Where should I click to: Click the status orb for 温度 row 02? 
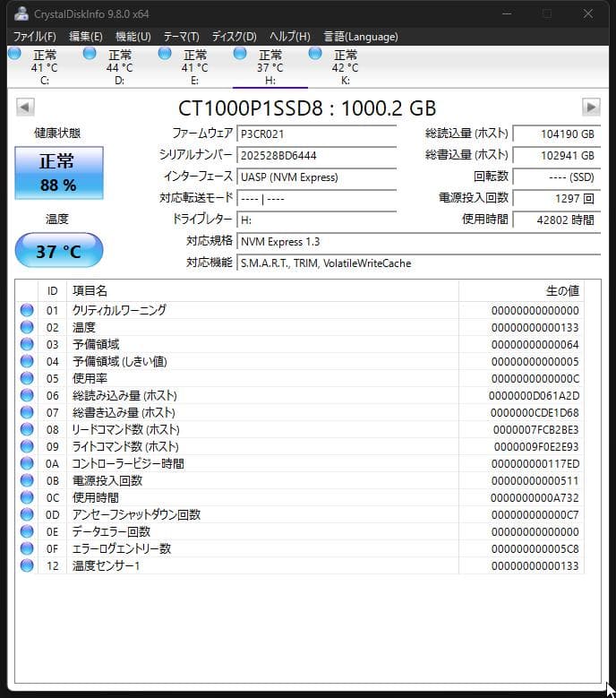[27, 327]
